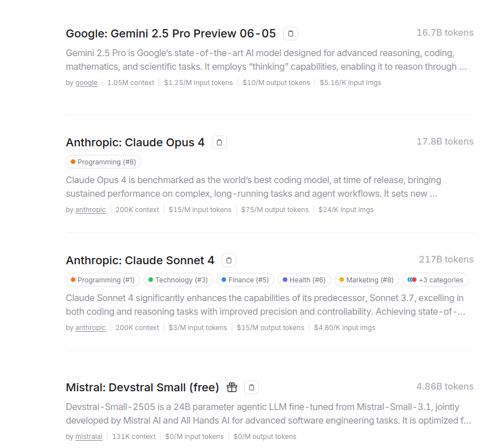Click the $0/M input tokens price
The height and width of the screenshot is (448, 493).
pyautogui.click(x=194, y=437)
